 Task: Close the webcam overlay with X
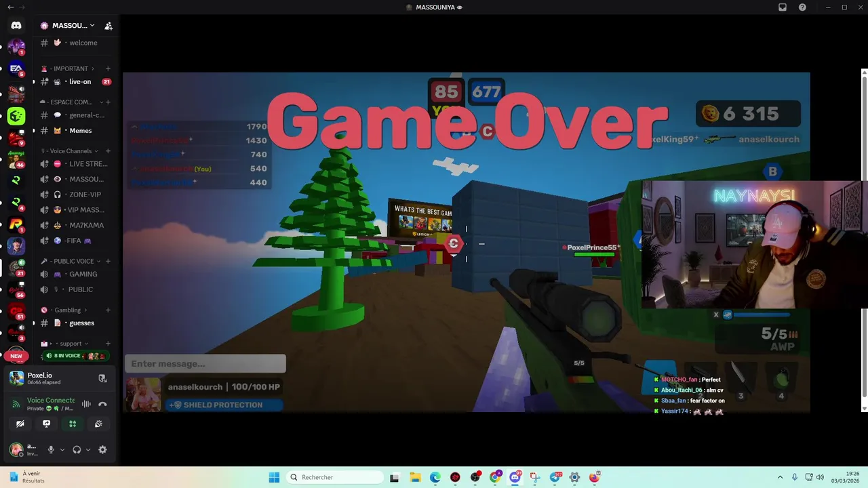[x=715, y=314]
